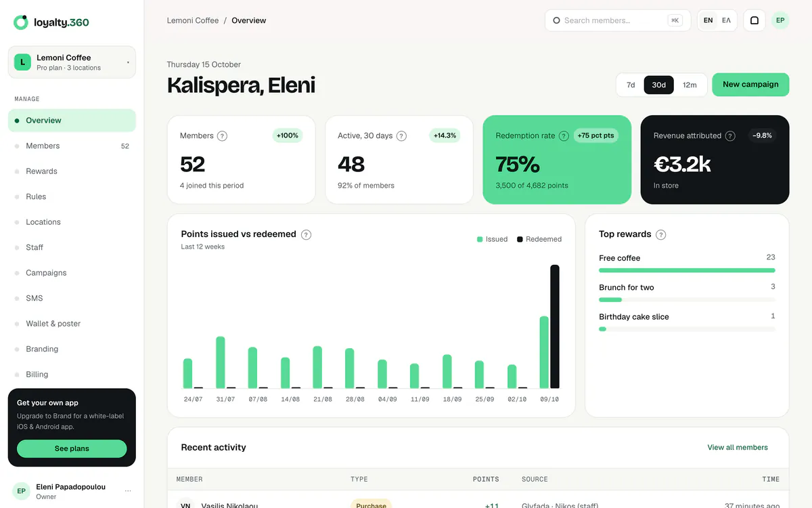
Task: Click the Lemoni Coffee breadcrumb link
Action: click(193, 20)
